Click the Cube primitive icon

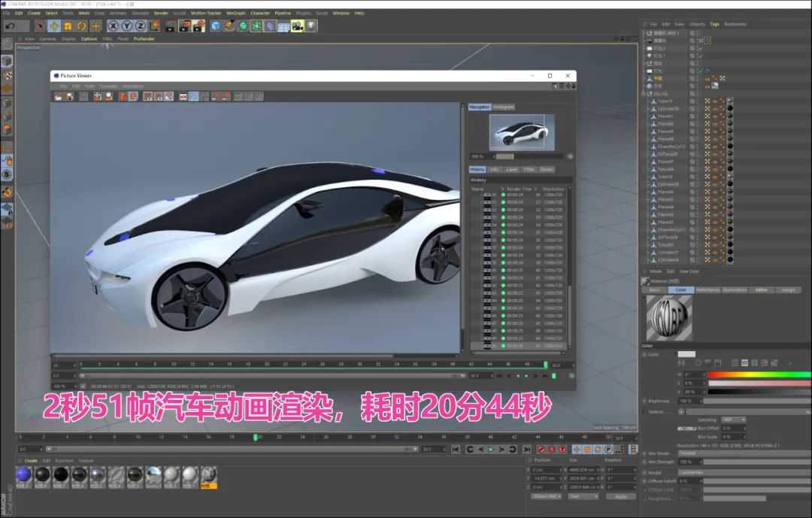[216, 26]
